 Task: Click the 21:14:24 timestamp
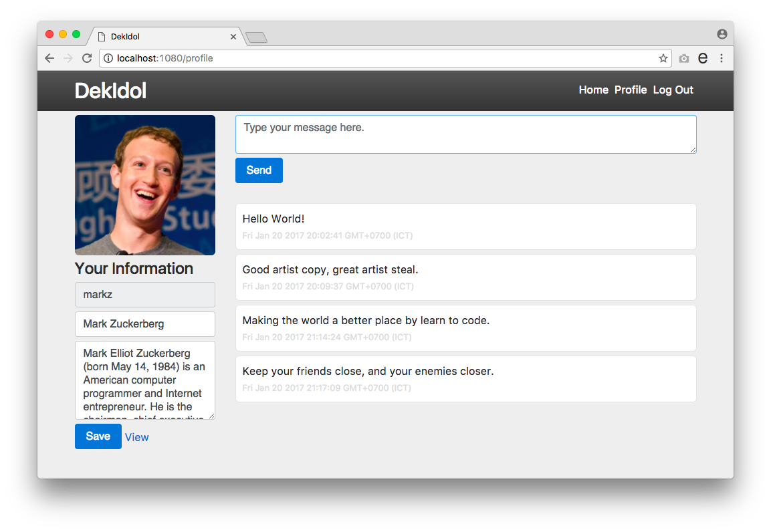point(327,338)
